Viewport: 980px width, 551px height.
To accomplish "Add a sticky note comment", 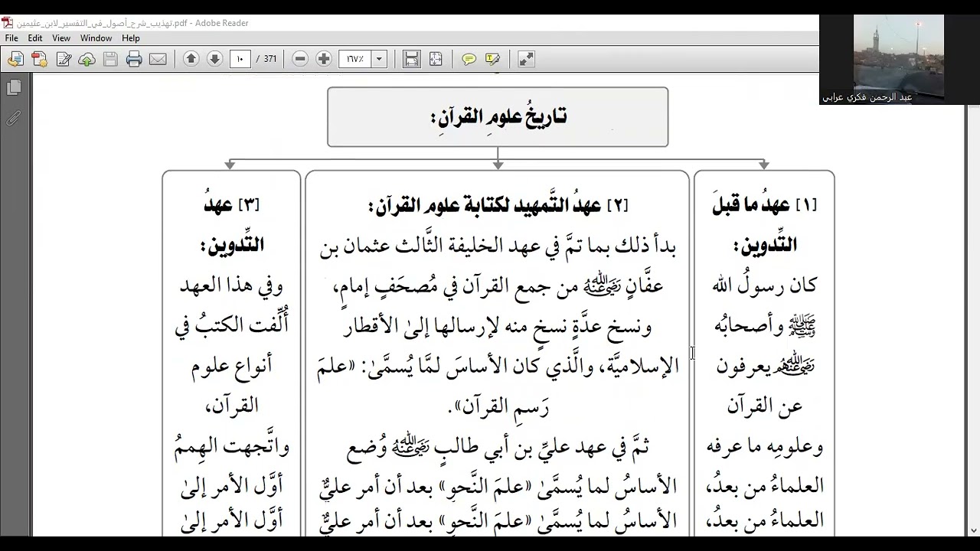I will click(x=469, y=59).
